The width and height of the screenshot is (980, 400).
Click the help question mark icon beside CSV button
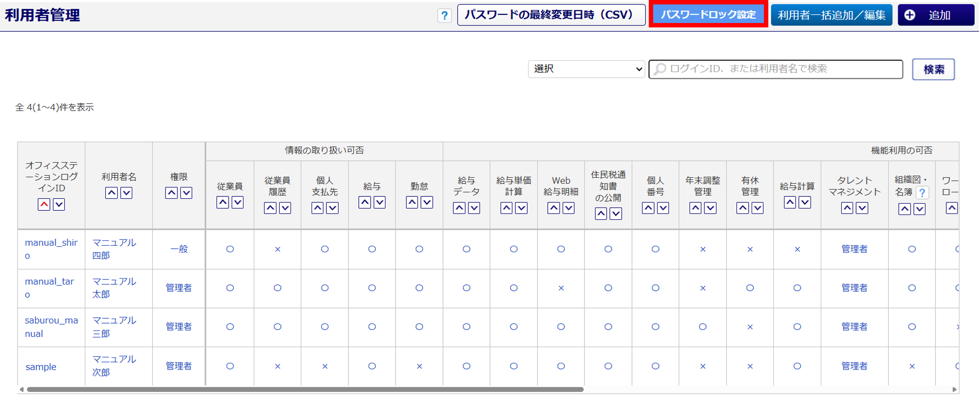coord(444,16)
